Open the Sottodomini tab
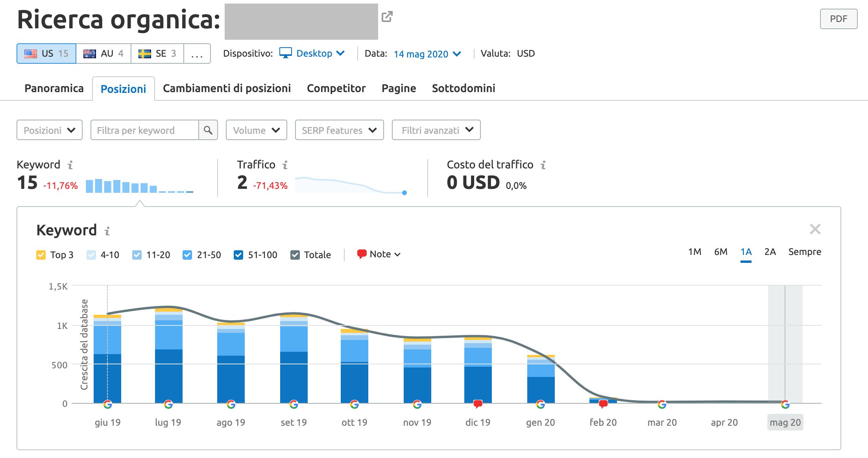 [464, 88]
